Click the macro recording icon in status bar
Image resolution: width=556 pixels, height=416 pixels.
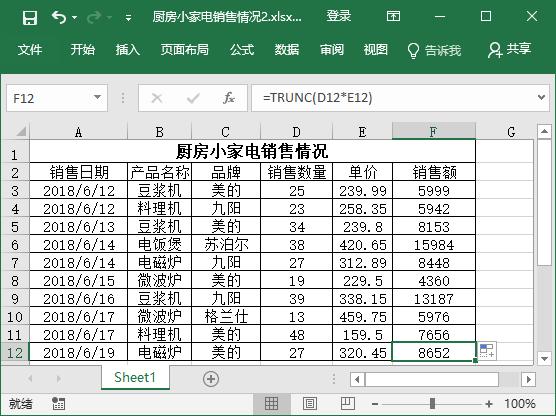tap(59, 404)
